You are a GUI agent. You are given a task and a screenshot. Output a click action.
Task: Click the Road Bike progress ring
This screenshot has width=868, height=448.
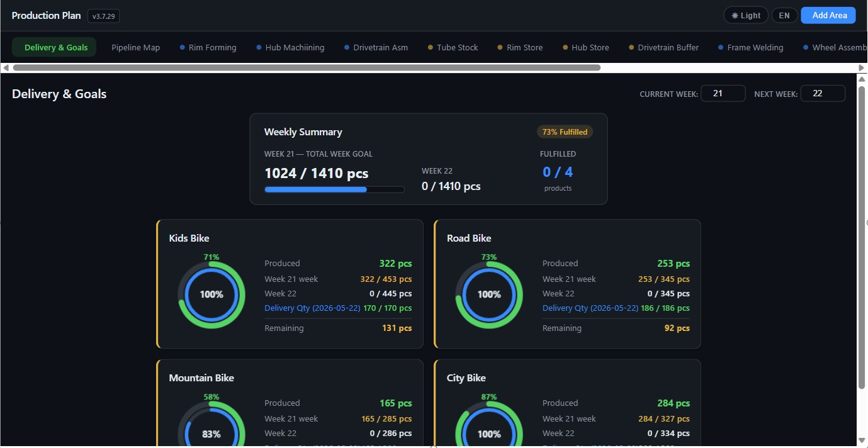pyautogui.click(x=489, y=294)
